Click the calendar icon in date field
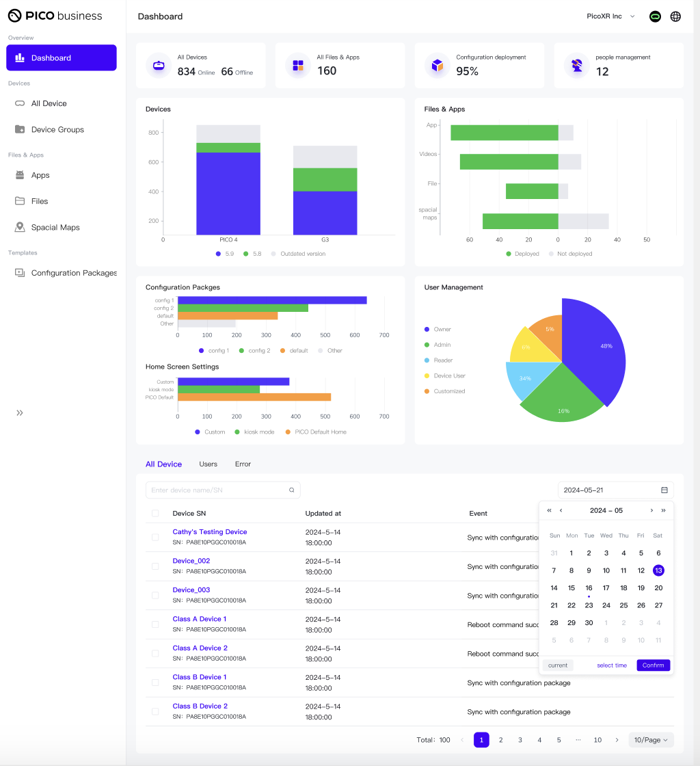Image resolution: width=700 pixels, height=766 pixels. (664, 490)
